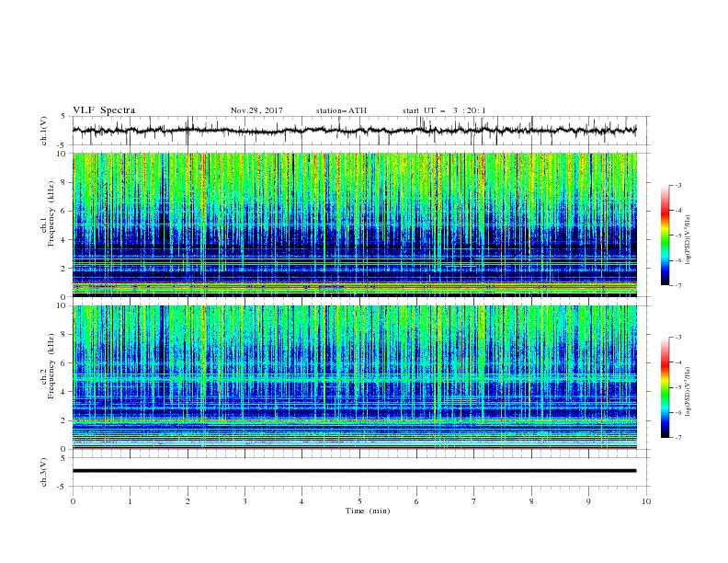Click the 'ch.1(V)' axis label
This screenshot has width=728, height=563.
(44, 131)
